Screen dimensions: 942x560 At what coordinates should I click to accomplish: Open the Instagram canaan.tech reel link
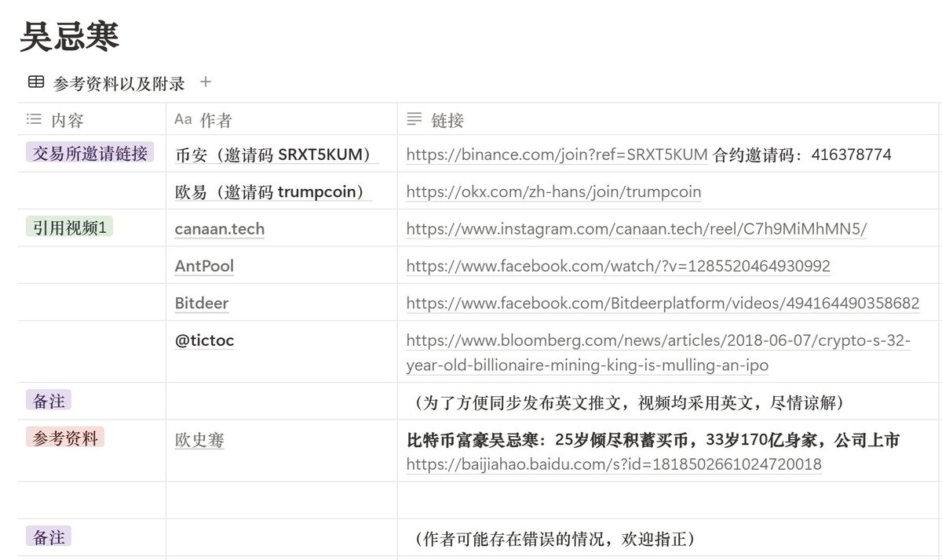coord(637,228)
